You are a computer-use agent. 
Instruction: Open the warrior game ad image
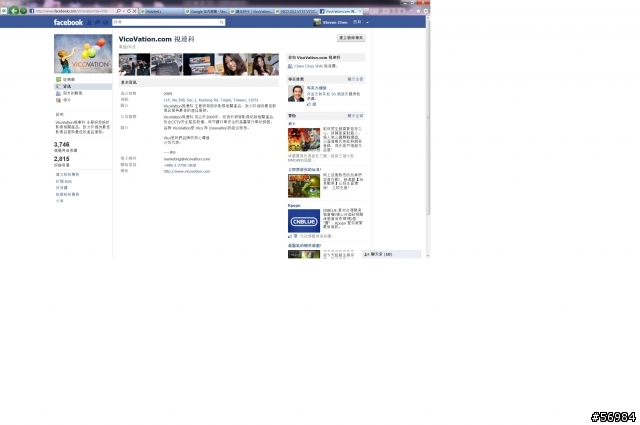[304, 140]
